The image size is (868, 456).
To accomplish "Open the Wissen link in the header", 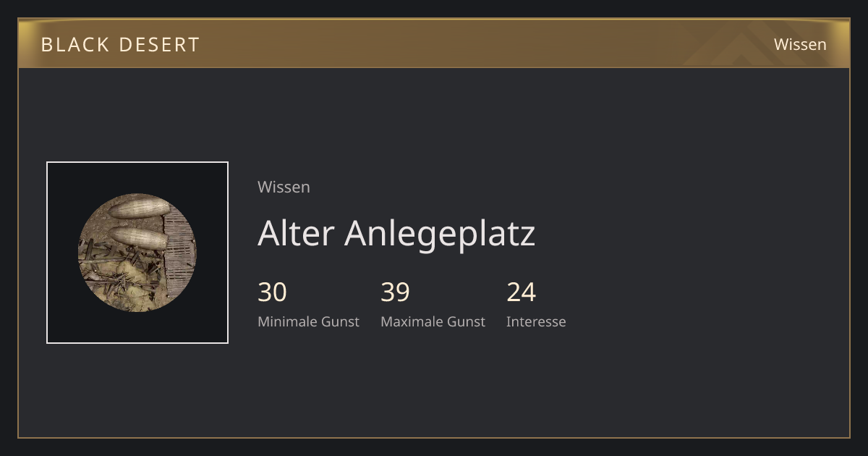I will point(800,44).
